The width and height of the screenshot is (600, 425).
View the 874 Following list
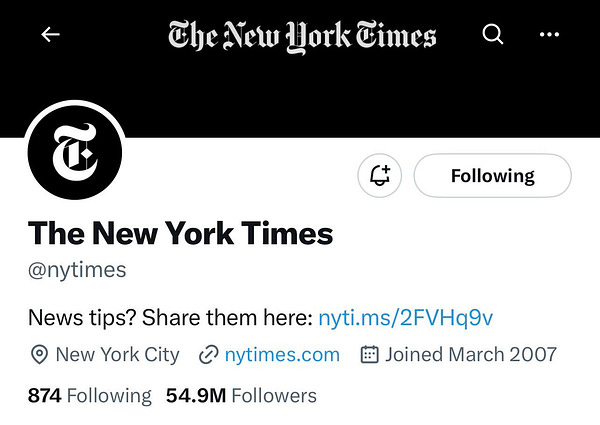pos(90,395)
